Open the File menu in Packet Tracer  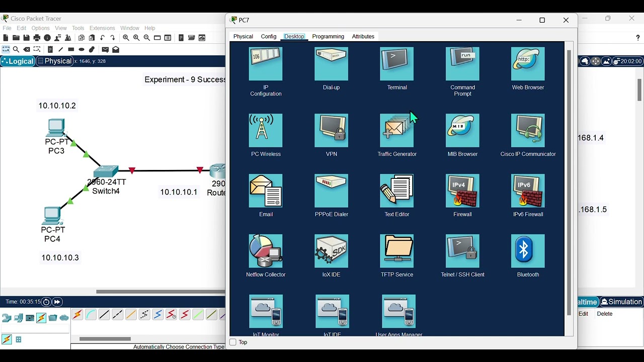point(7,28)
